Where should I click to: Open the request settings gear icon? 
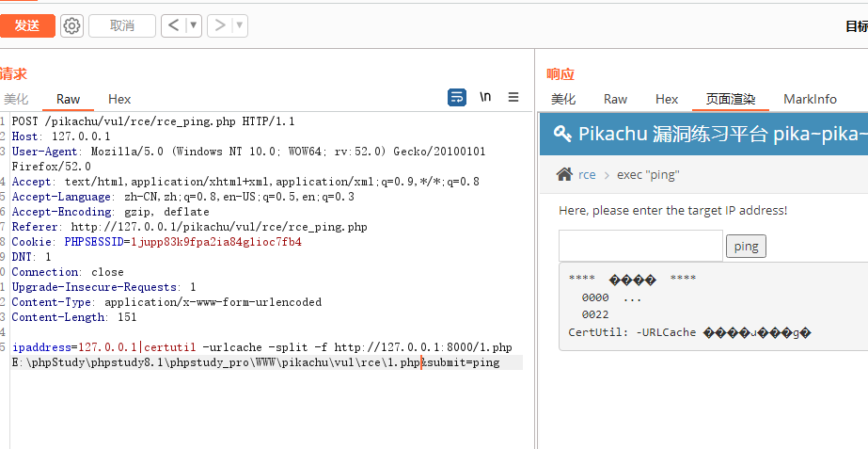(72, 25)
